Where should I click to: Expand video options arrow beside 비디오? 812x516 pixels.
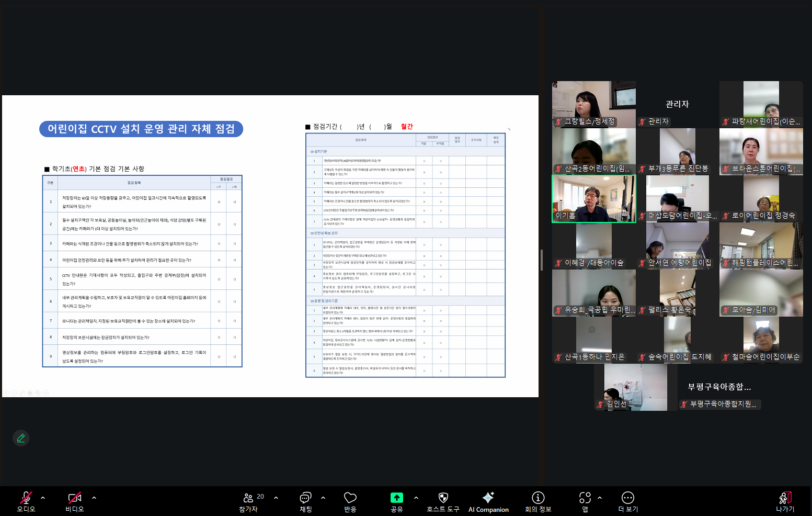(94, 498)
